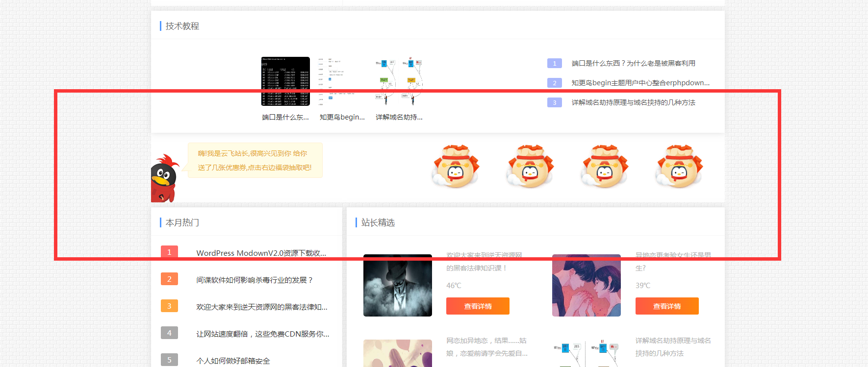Click the 39℃ heat value text
This screenshot has height=367, width=868.
643,286
